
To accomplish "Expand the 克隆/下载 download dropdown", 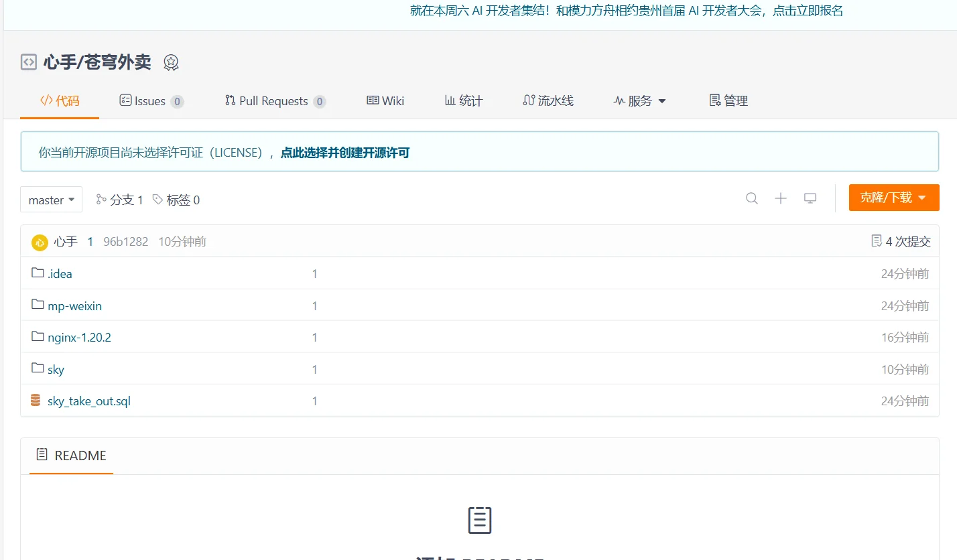I will click(x=894, y=198).
